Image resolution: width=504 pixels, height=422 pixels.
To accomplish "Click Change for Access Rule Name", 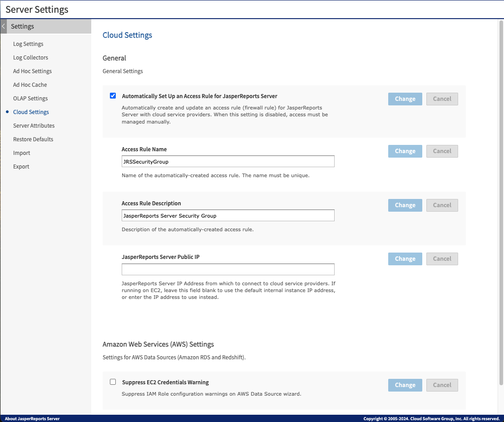I will pyautogui.click(x=405, y=151).
